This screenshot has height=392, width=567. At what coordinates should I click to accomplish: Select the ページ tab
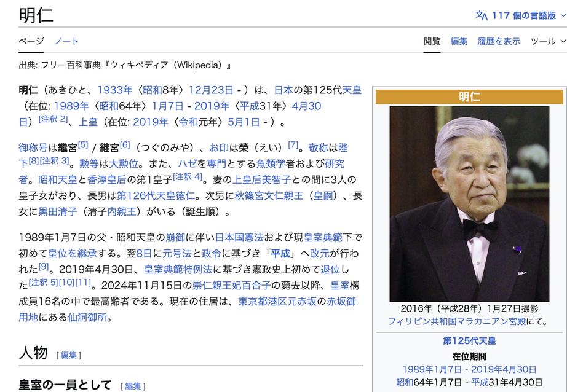(31, 41)
